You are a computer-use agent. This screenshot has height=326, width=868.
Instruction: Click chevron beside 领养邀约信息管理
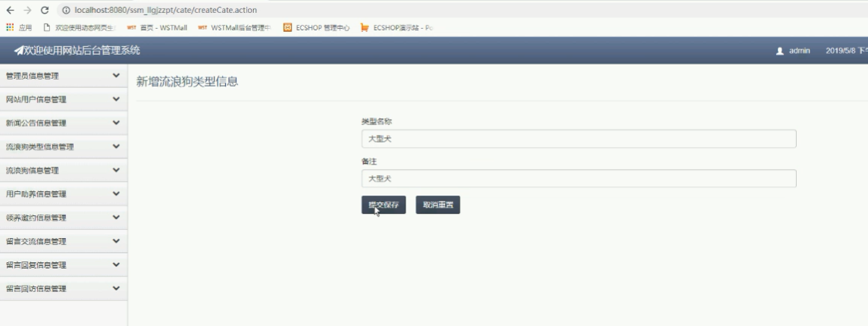pos(116,218)
